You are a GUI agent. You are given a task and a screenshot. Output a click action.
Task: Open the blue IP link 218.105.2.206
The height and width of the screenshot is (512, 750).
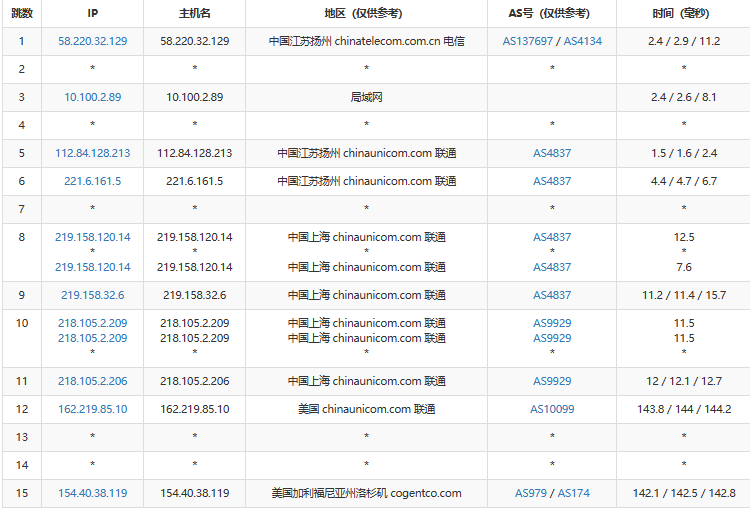(x=93, y=381)
